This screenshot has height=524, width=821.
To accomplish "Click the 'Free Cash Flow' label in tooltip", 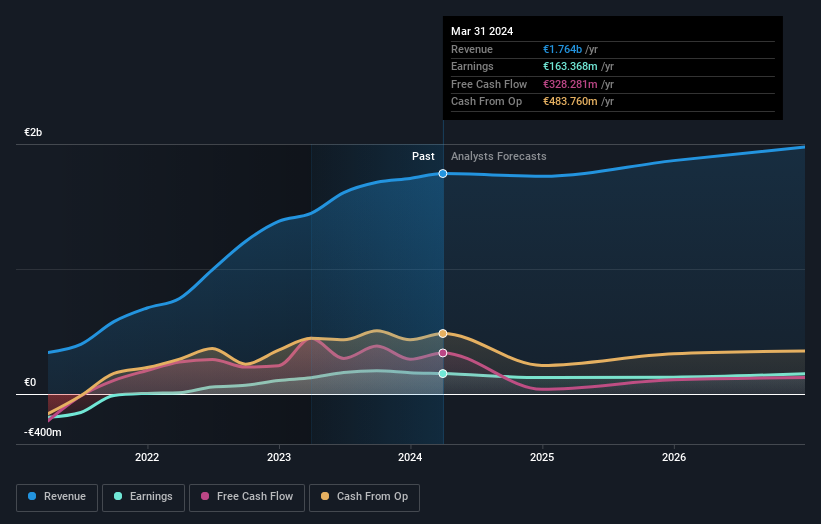I will click(x=489, y=84).
